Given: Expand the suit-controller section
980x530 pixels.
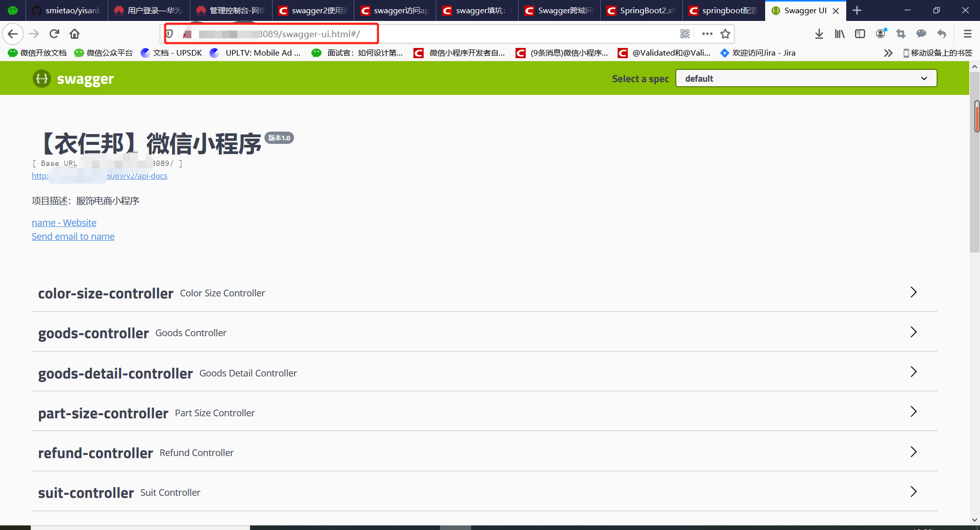Looking at the screenshot, I should coord(484,492).
